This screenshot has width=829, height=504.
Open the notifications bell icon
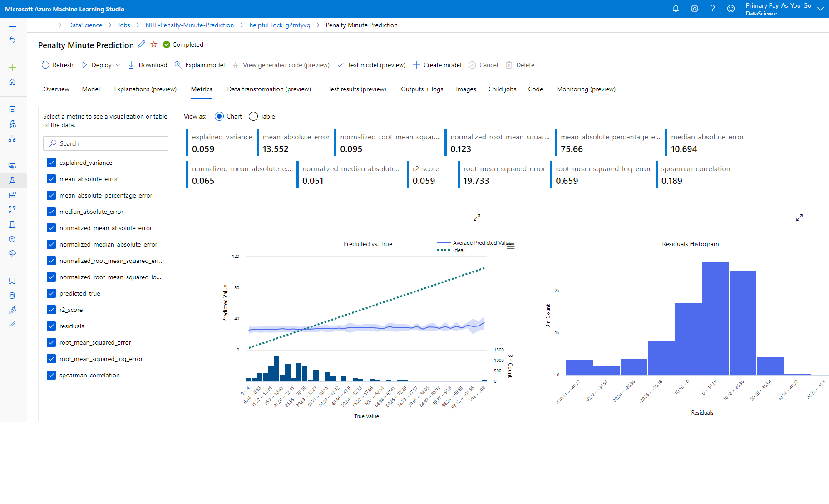(676, 9)
